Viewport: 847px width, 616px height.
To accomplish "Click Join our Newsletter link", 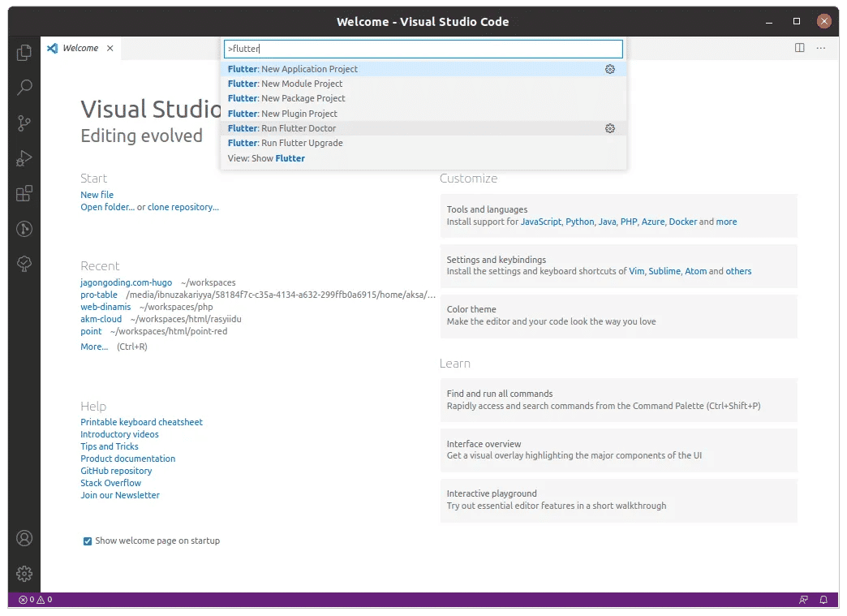I will 120,495.
